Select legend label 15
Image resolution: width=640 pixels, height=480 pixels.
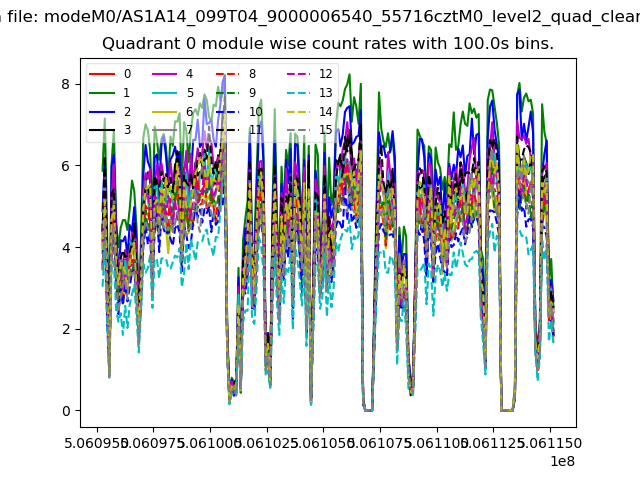coord(326,130)
